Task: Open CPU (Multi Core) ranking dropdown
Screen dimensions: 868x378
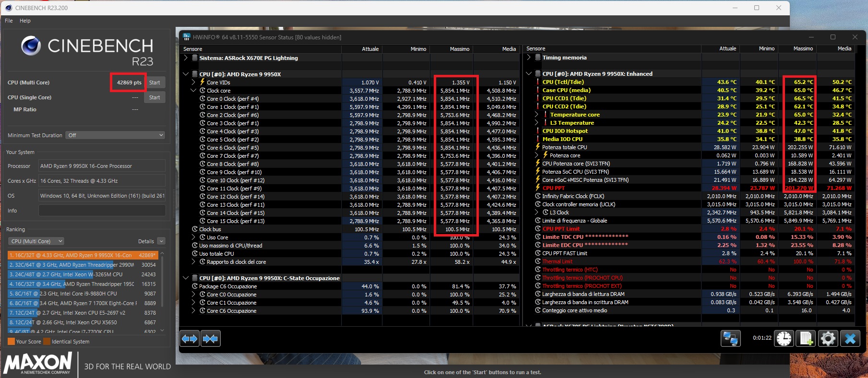Action: click(36, 241)
